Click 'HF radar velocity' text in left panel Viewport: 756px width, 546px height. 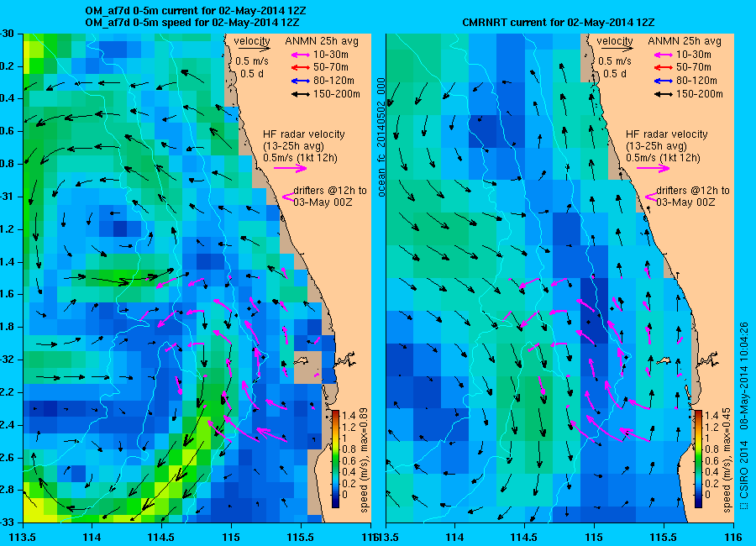(x=304, y=134)
